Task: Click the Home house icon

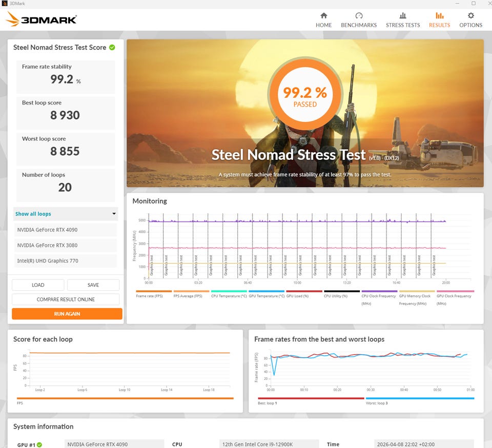Action: tap(324, 15)
